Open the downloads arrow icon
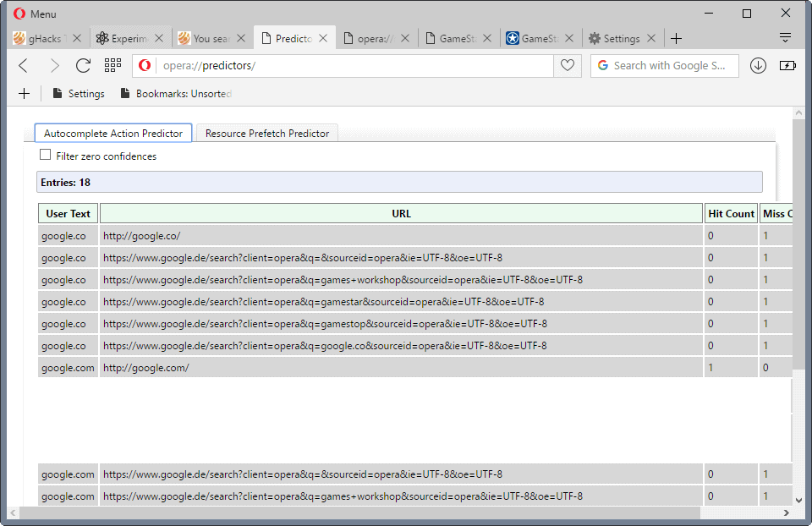 (758, 65)
